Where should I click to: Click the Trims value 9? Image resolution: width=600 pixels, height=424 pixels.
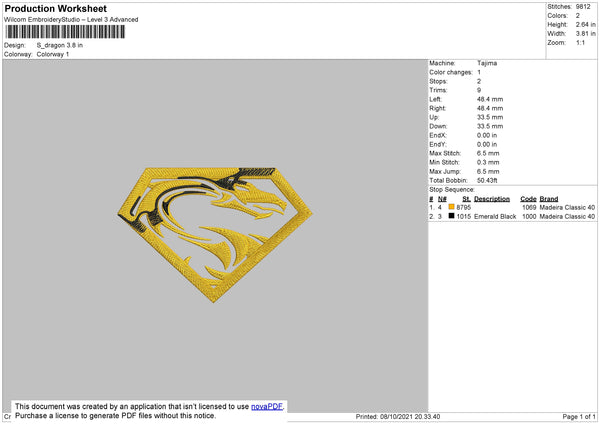[479, 90]
